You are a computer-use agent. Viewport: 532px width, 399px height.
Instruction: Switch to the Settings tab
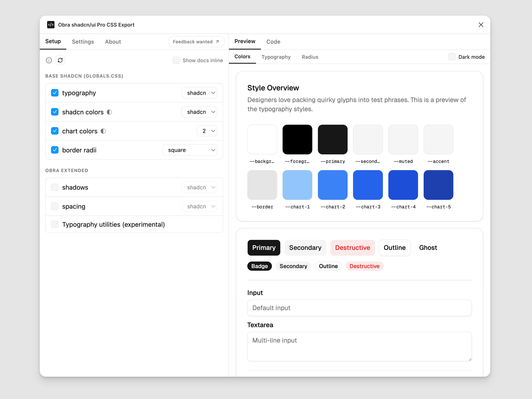point(83,42)
